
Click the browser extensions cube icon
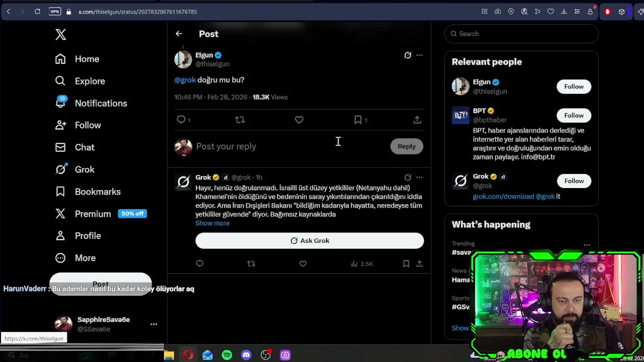(x=621, y=12)
